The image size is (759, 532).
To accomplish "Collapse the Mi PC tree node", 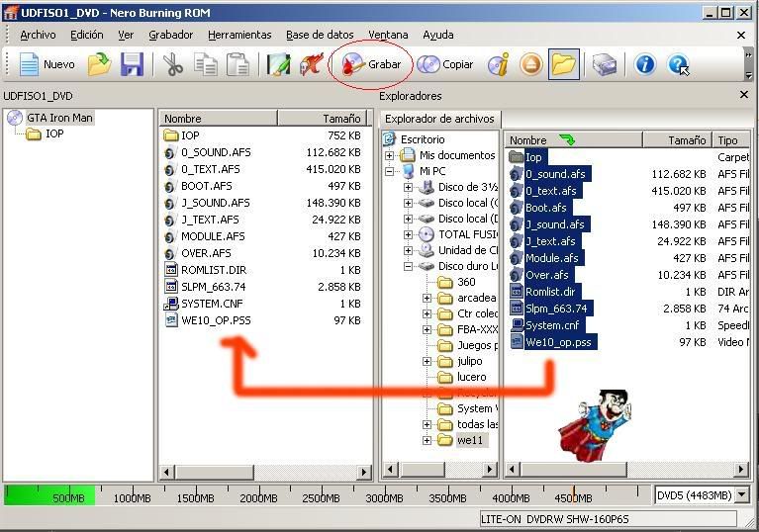I will click(x=389, y=171).
